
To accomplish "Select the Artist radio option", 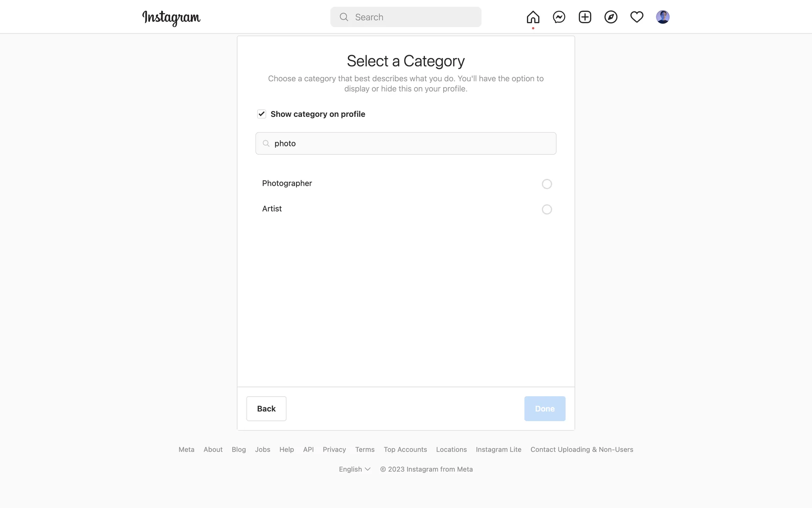I will click(546, 210).
